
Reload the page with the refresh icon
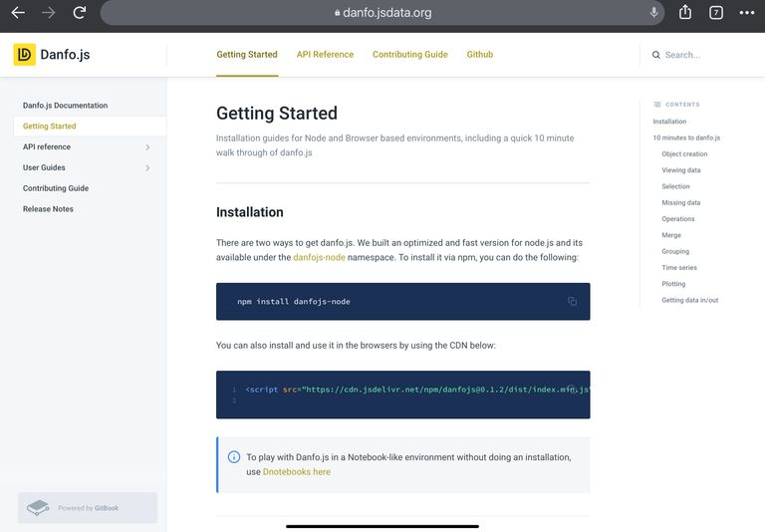pyautogui.click(x=80, y=13)
